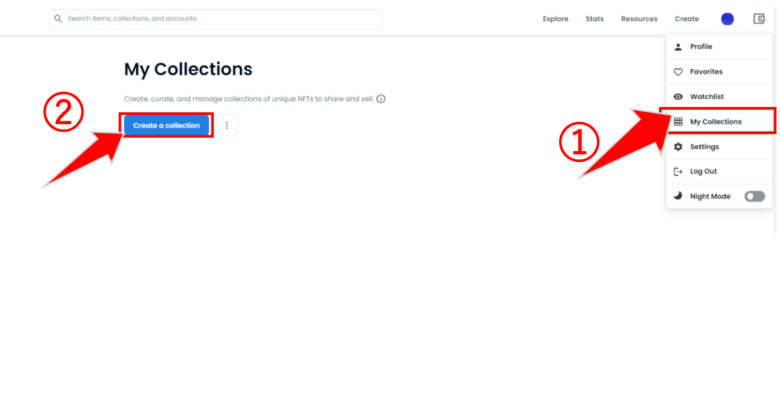Screen dimensions: 780x404
Task: Click the info icon beside the description
Action: (x=381, y=99)
